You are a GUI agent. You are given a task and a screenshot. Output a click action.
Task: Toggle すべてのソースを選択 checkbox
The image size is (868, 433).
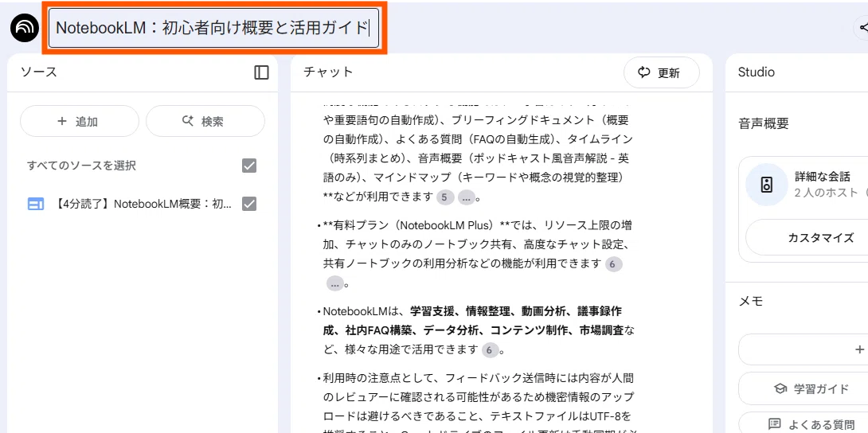[x=249, y=166]
